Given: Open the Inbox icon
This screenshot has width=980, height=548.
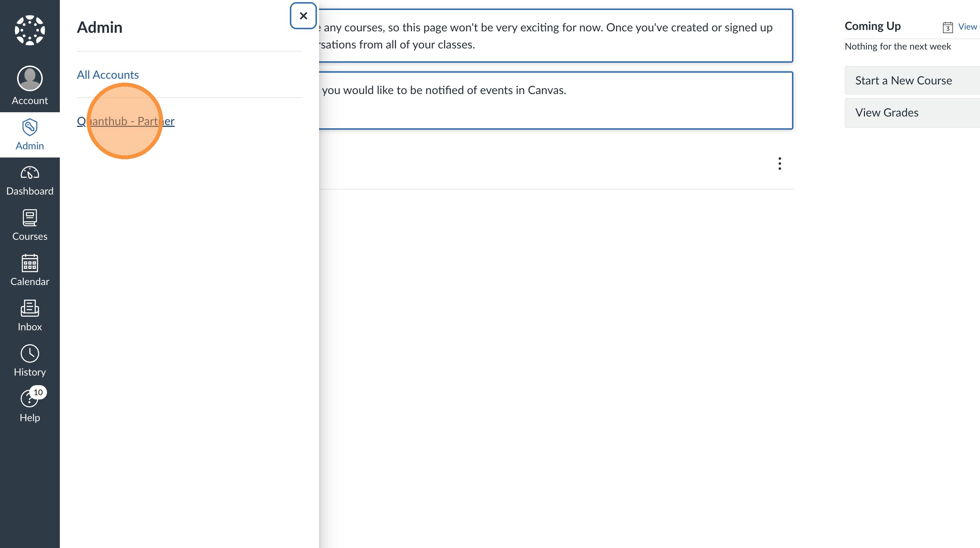Looking at the screenshot, I should [30, 309].
